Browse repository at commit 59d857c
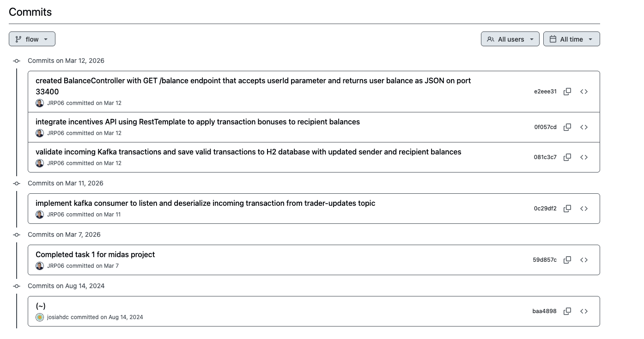Screen dimensions: 644x339 (x=584, y=260)
